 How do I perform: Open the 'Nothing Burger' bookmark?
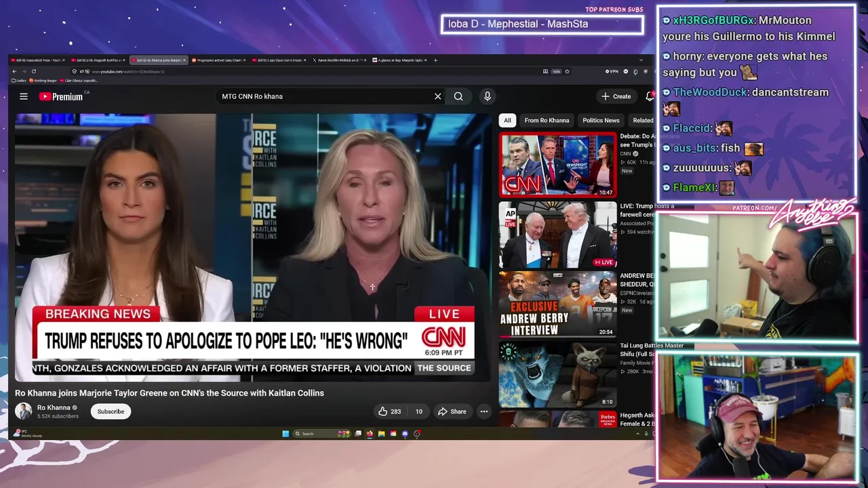(x=43, y=81)
